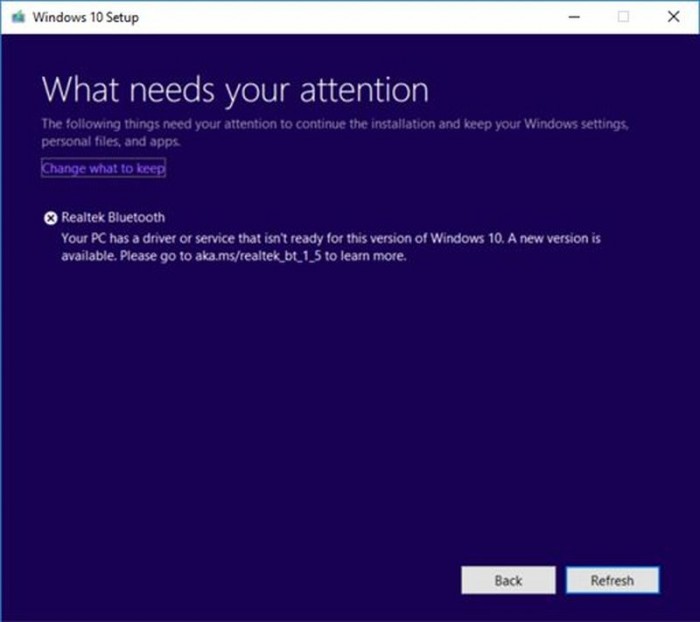Click the word 'attention' in the large heading
The width and height of the screenshot is (700, 622).
point(354,90)
